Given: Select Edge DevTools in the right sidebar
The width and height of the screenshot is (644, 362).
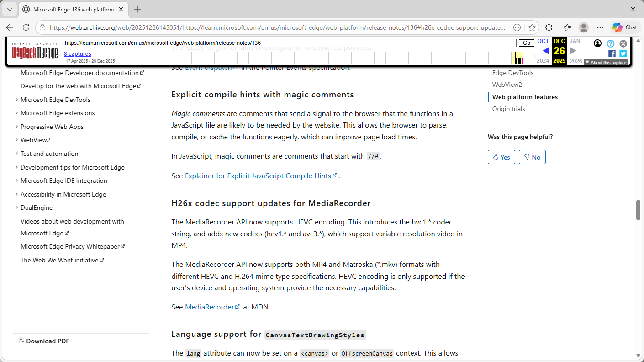Looking at the screenshot, I should pos(512,73).
